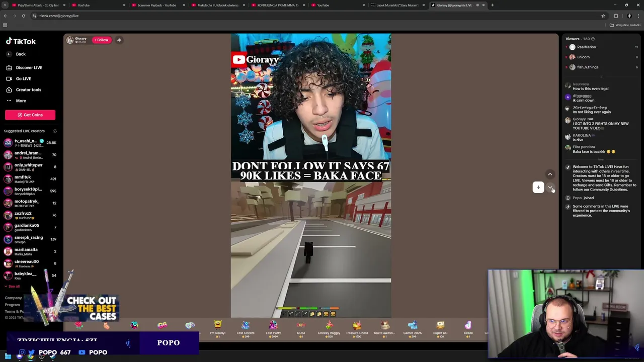644x362 pixels.
Task: Switch to Jacek Murański tab
Action: click(x=397, y=5)
